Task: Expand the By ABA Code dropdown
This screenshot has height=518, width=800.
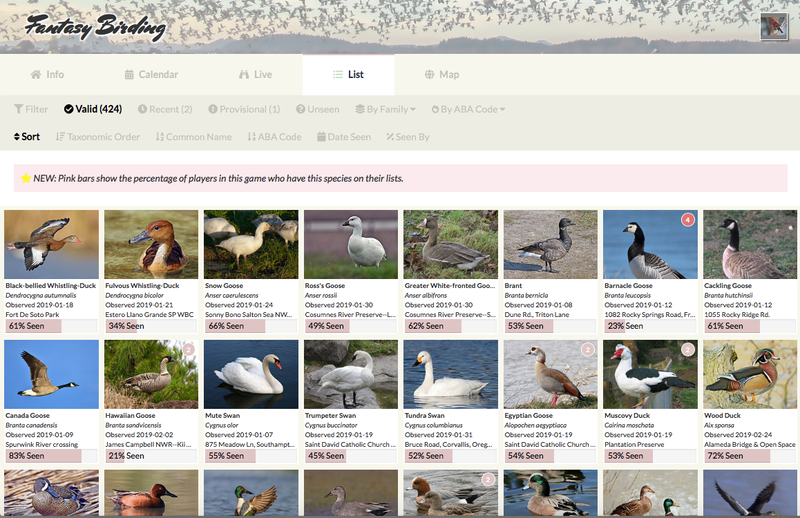Action: (x=468, y=109)
